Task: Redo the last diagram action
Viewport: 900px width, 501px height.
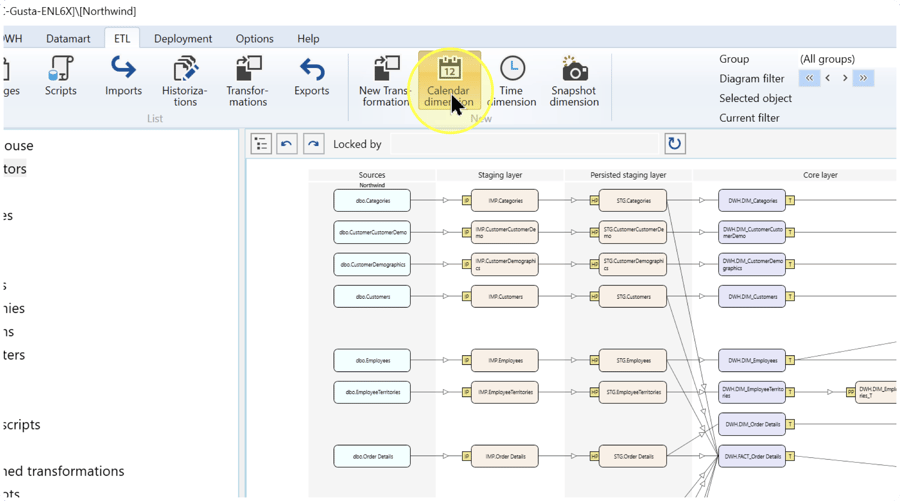Action: (313, 143)
